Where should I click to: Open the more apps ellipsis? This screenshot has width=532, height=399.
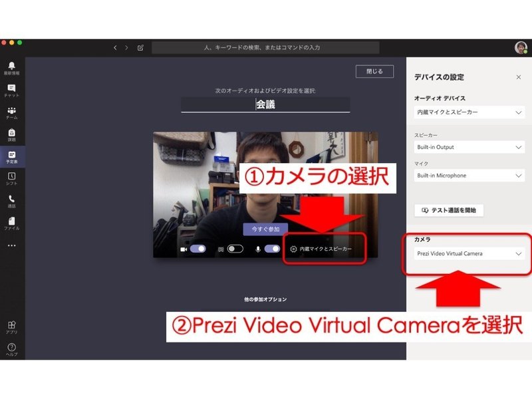coord(11,245)
